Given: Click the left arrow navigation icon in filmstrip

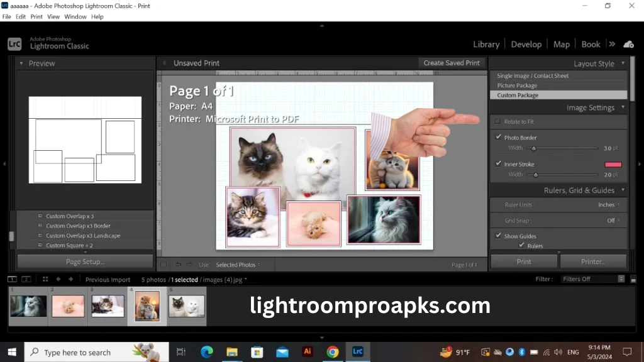Looking at the screenshot, I should (x=58, y=278).
